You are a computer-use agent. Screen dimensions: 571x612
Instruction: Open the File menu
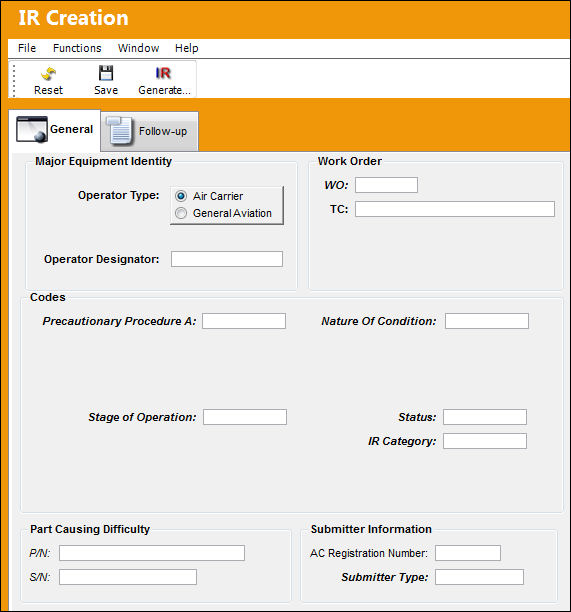(27, 48)
